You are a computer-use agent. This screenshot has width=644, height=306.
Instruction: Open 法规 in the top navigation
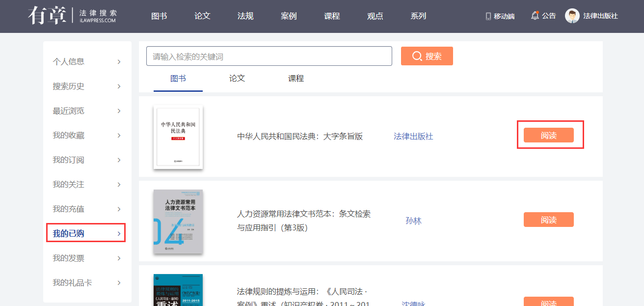(x=245, y=16)
